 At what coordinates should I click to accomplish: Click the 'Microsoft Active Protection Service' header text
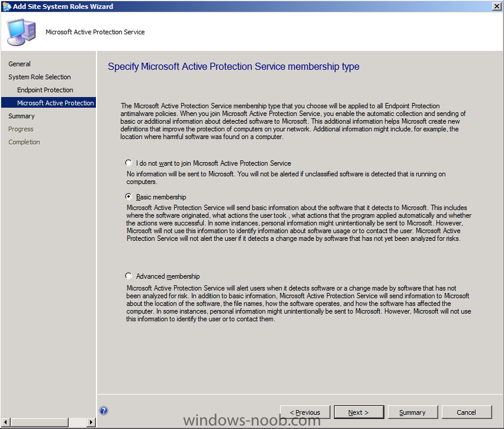tap(95, 32)
